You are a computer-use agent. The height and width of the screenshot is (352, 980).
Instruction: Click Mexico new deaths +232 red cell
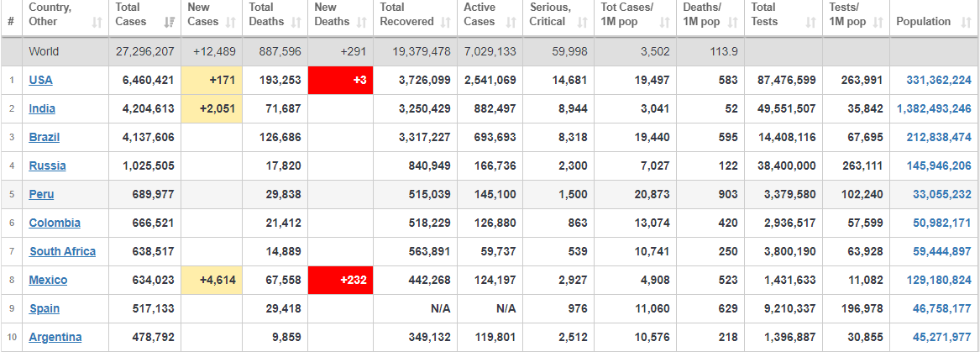pyautogui.click(x=341, y=280)
